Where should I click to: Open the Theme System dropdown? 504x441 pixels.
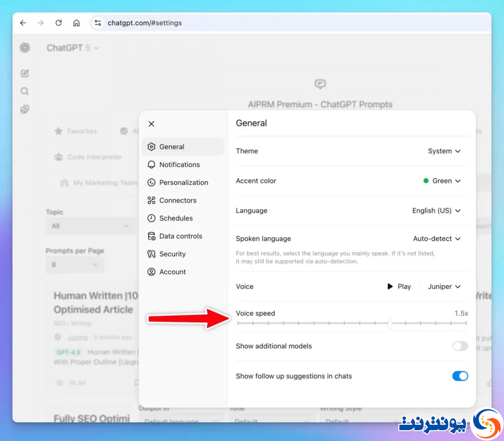point(444,151)
